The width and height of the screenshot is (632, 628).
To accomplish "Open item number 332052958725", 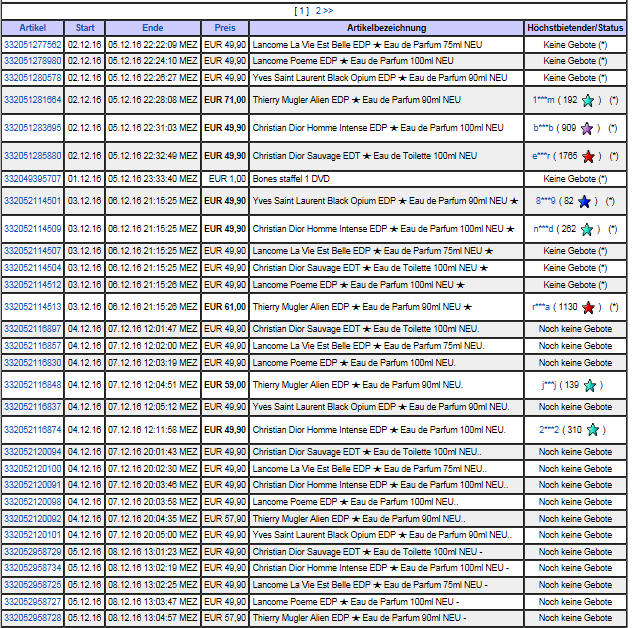I will (x=33, y=585).
